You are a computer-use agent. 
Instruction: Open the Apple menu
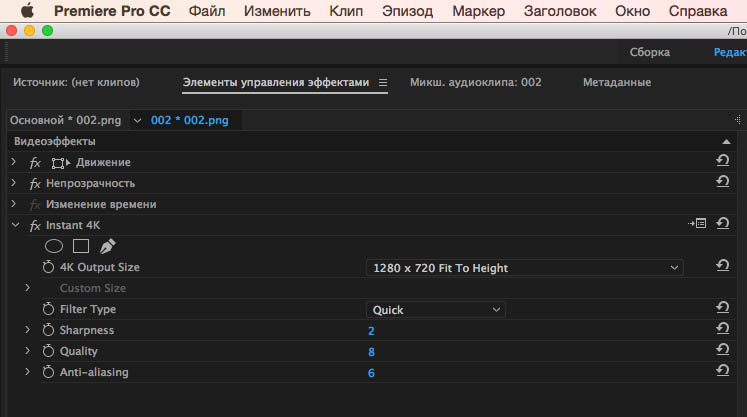click(x=28, y=10)
